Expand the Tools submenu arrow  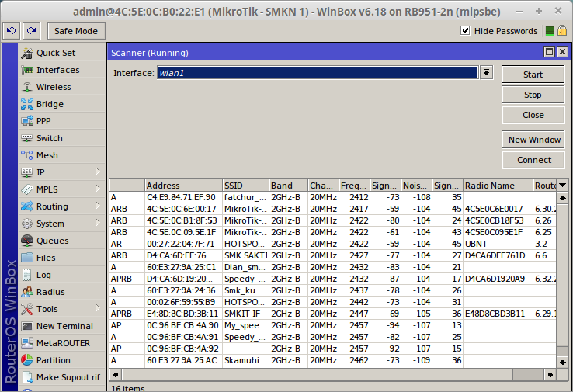coord(97,308)
